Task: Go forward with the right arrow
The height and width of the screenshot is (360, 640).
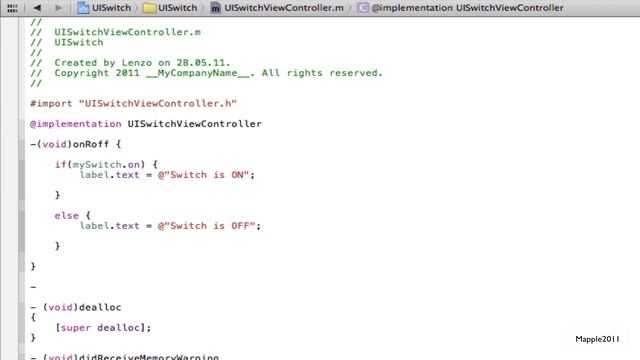Action: [58, 8]
